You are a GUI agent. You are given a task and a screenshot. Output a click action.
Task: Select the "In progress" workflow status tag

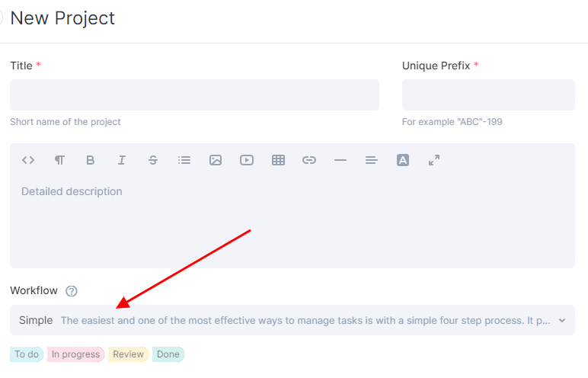point(75,354)
